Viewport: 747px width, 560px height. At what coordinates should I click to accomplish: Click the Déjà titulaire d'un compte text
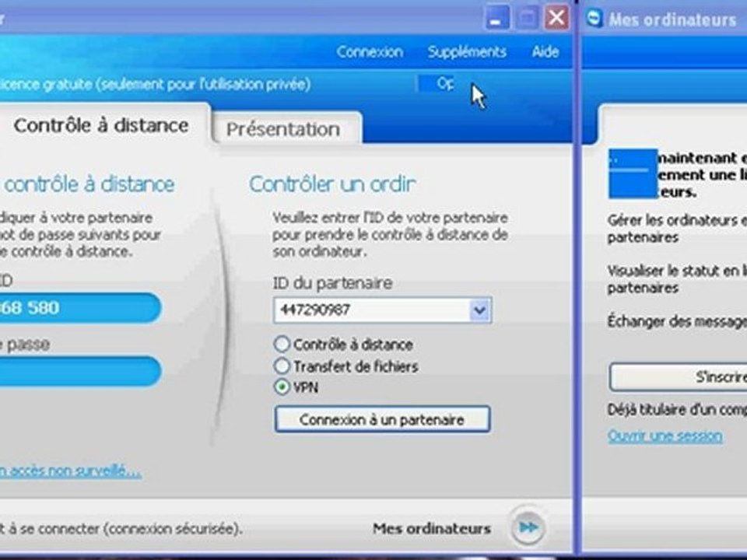(677, 410)
